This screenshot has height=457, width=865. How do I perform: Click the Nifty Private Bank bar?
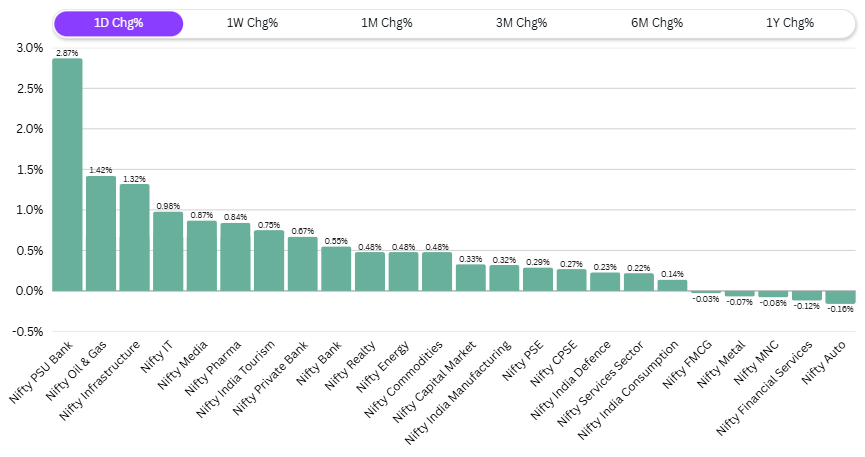[302, 264]
